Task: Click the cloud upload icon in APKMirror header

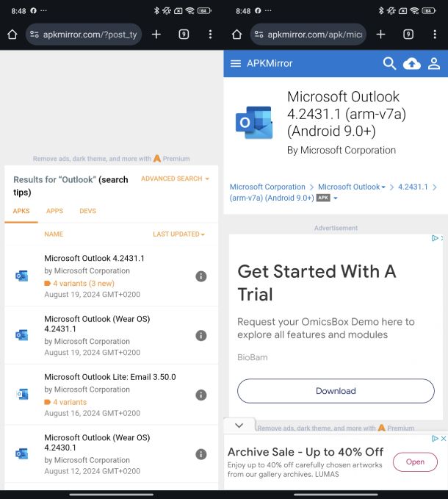Action: [x=412, y=63]
